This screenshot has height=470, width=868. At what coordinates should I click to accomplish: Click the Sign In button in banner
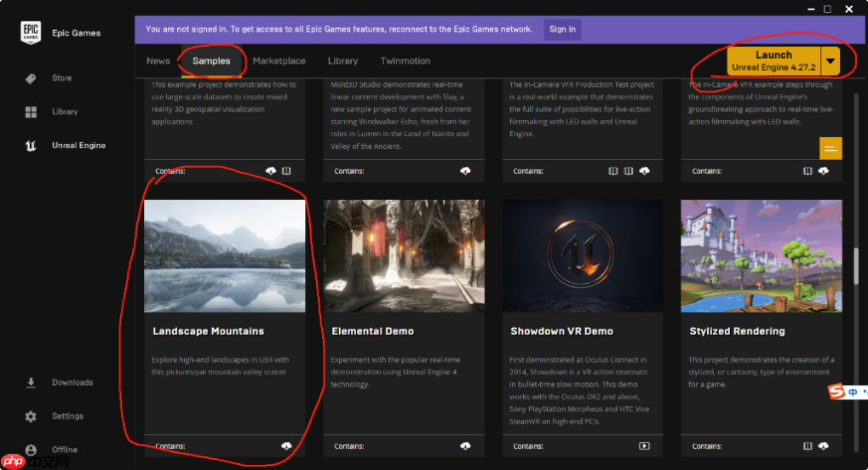pos(562,29)
